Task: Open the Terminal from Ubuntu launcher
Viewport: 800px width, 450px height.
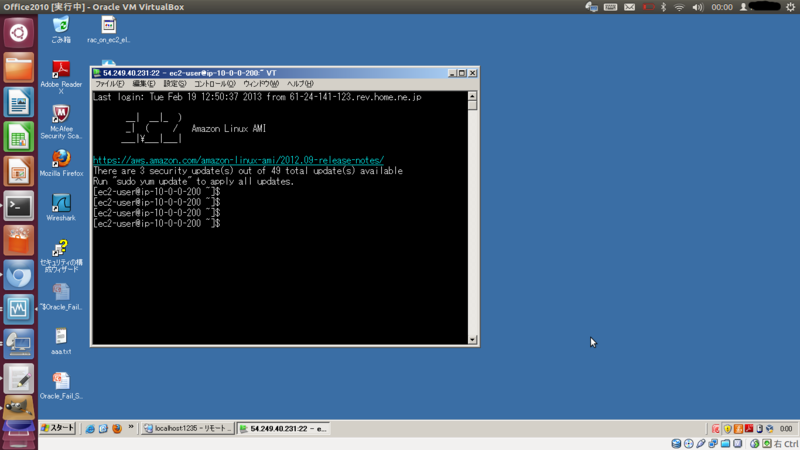Action: click(x=18, y=206)
